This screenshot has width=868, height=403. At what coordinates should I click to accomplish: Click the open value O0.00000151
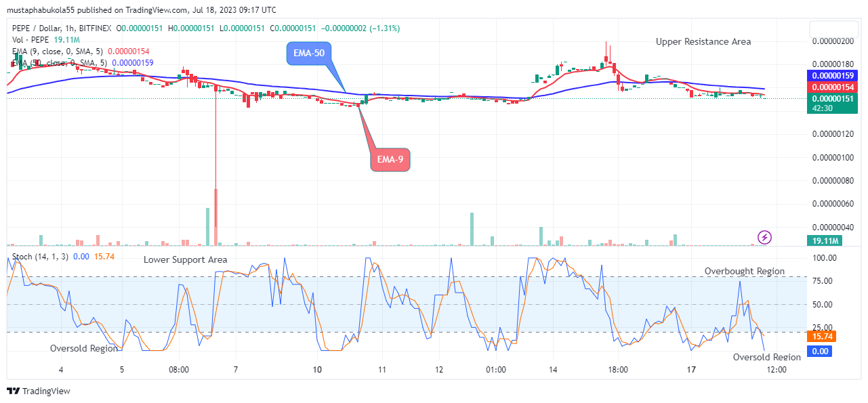(140, 28)
